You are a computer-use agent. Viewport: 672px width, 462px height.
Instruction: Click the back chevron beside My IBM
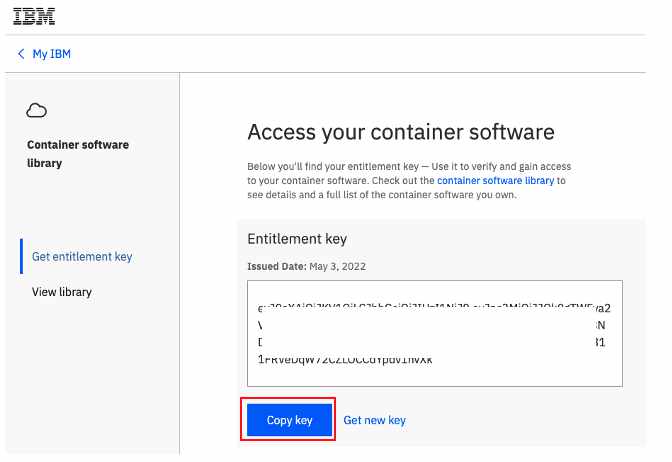[21, 54]
